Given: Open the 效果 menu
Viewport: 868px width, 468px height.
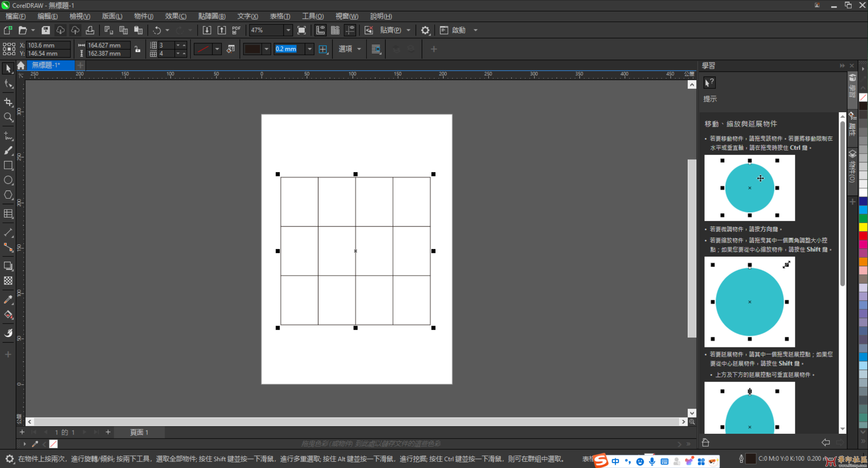Looking at the screenshot, I should pyautogui.click(x=175, y=16).
